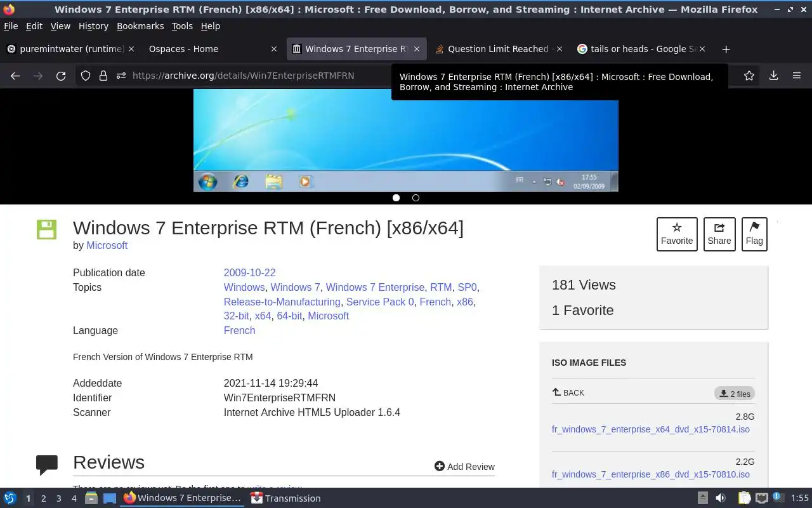Open the Firefox hamburger menu
Viewport: 812px width, 508px height.
click(797, 76)
